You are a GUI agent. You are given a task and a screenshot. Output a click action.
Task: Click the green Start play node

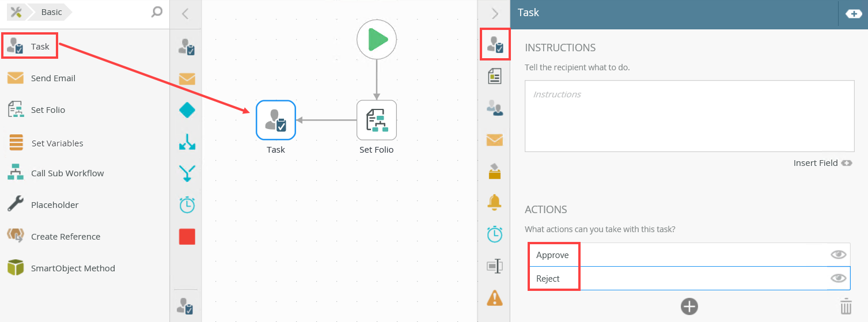coord(377,40)
